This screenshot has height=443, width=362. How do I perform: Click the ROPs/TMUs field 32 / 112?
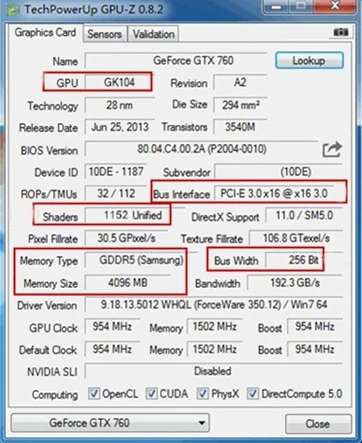coord(116,193)
